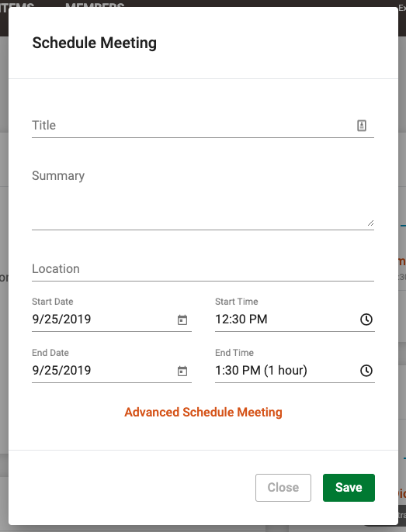Click the Close button in dialog footer

tap(283, 488)
